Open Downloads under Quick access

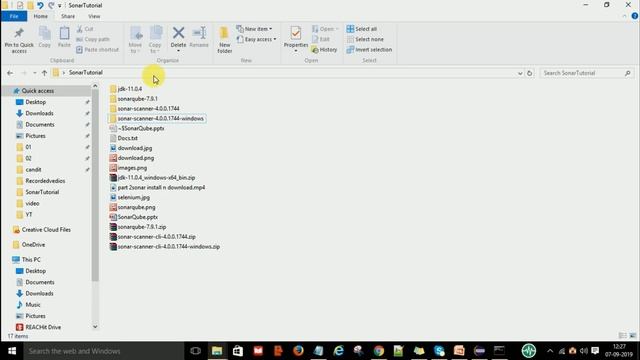(39, 113)
